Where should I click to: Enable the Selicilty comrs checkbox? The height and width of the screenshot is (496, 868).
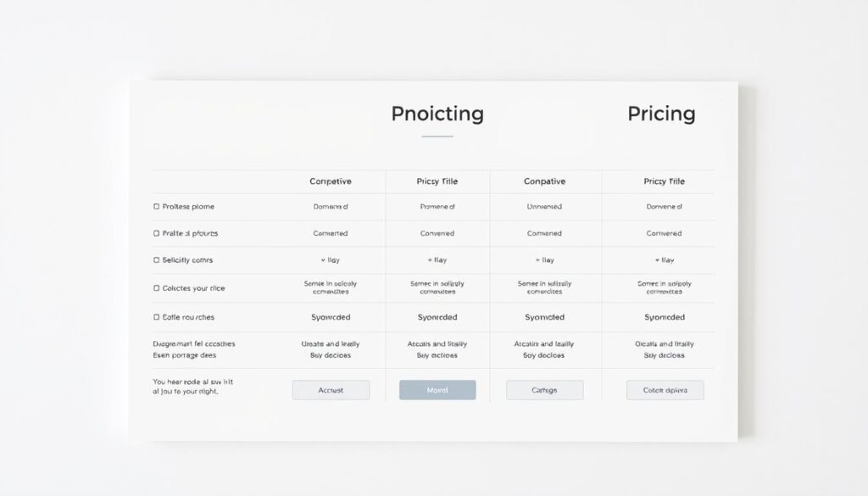(156, 260)
